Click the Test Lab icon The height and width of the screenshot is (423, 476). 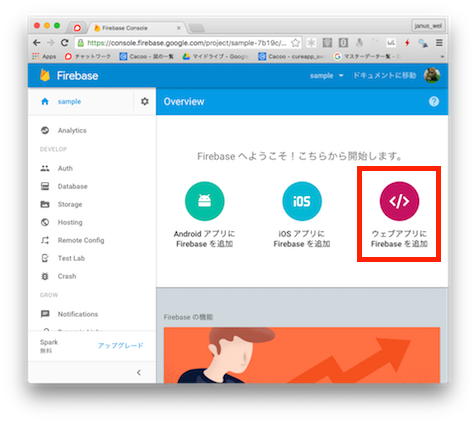pyautogui.click(x=45, y=258)
